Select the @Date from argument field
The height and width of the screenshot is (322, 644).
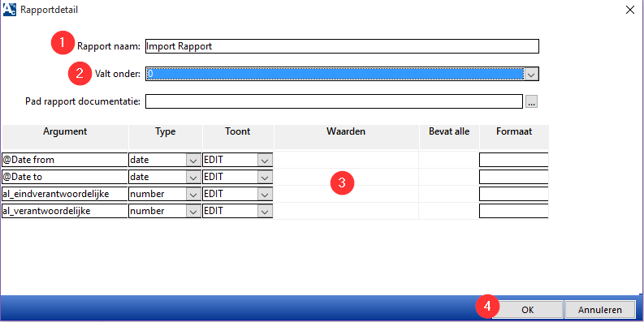pos(65,160)
